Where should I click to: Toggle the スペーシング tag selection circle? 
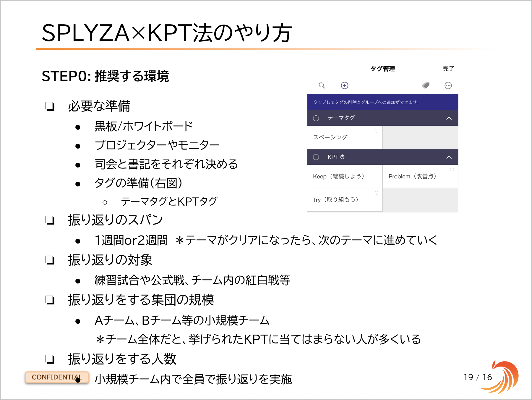(x=377, y=130)
